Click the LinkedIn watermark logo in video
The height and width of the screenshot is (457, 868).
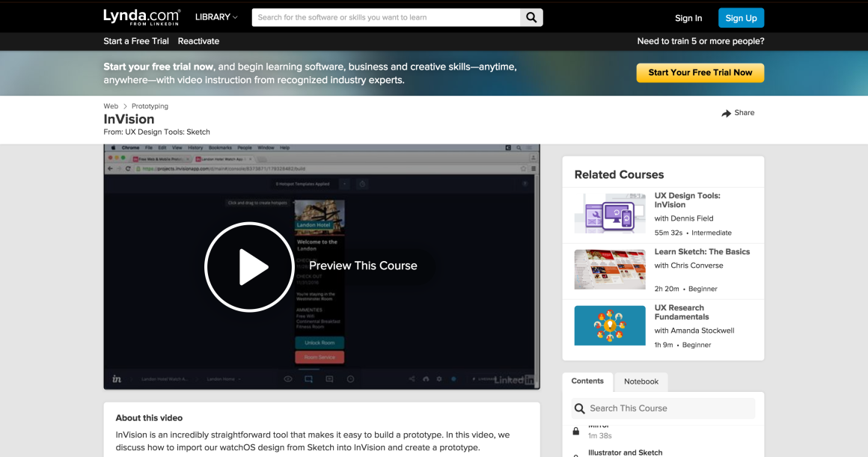(x=514, y=379)
